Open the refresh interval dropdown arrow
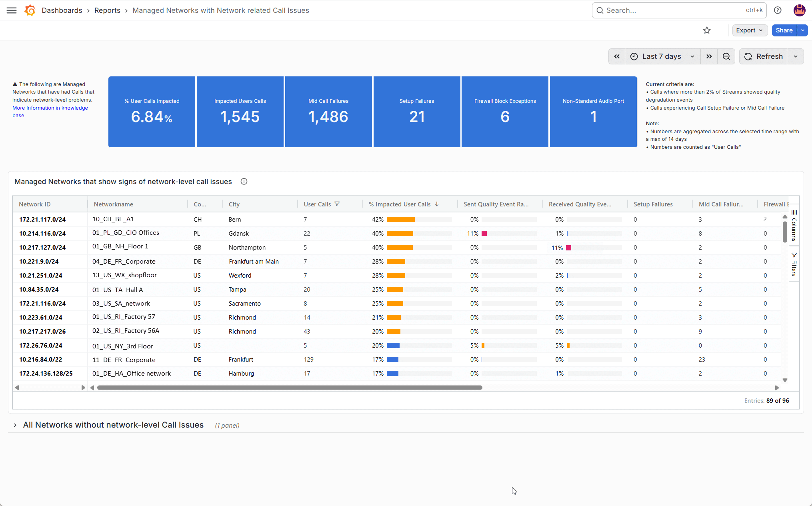Screen dimensions: 812x506 [x=796, y=56]
